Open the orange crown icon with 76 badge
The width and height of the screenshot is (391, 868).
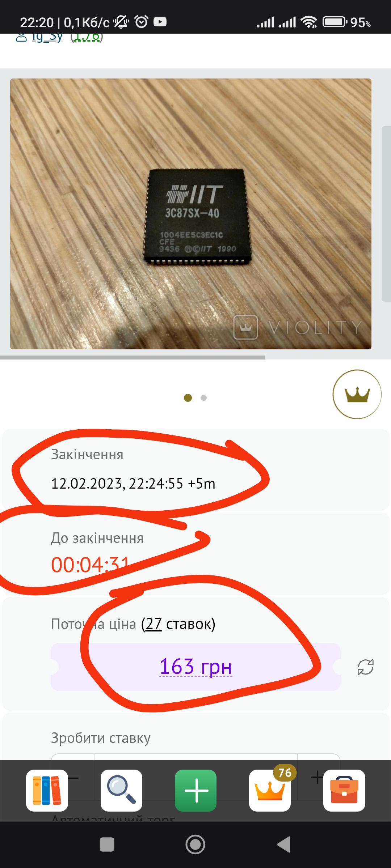coord(270,790)
